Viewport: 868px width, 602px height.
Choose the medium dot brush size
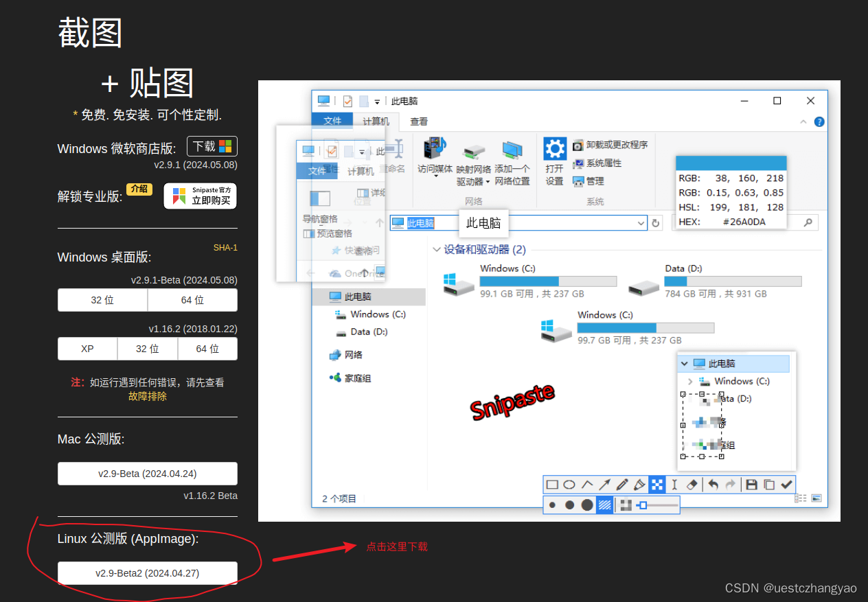point(569,505)
